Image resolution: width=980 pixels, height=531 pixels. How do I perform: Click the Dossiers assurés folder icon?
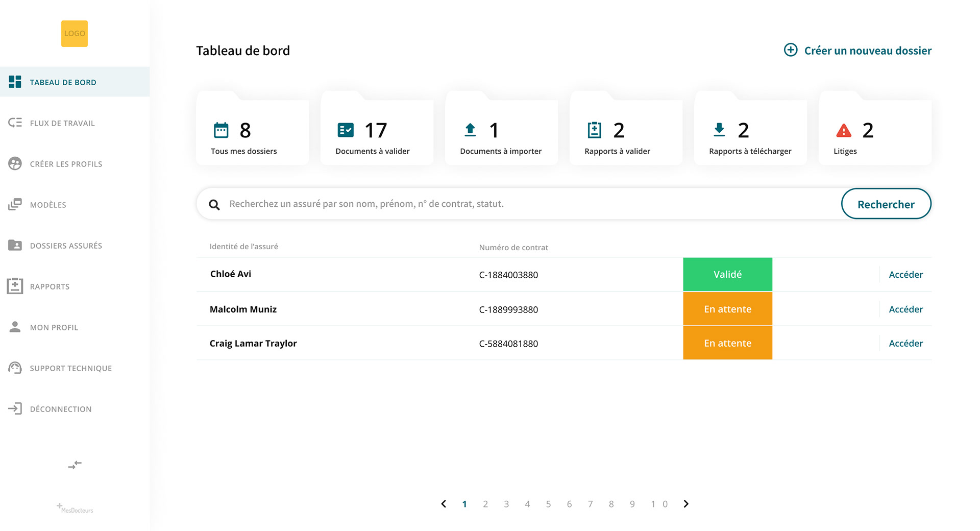point(15,245)
